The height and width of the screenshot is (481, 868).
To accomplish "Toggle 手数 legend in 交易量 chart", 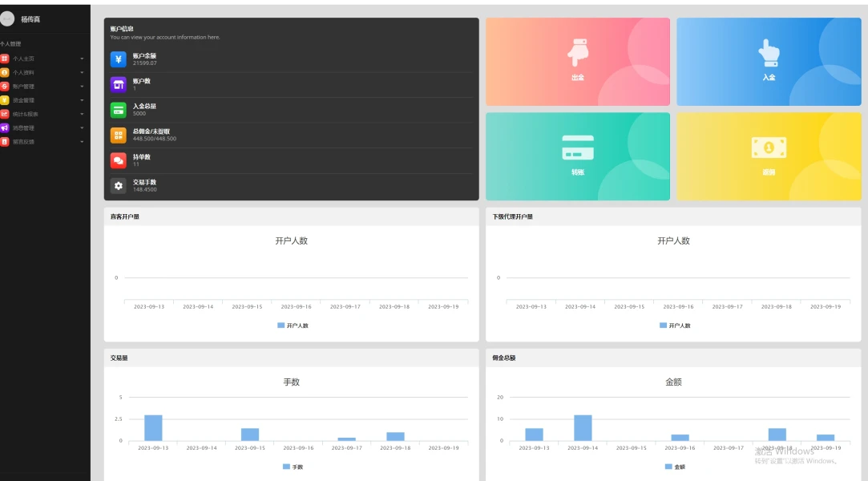I will click(293, 467).
